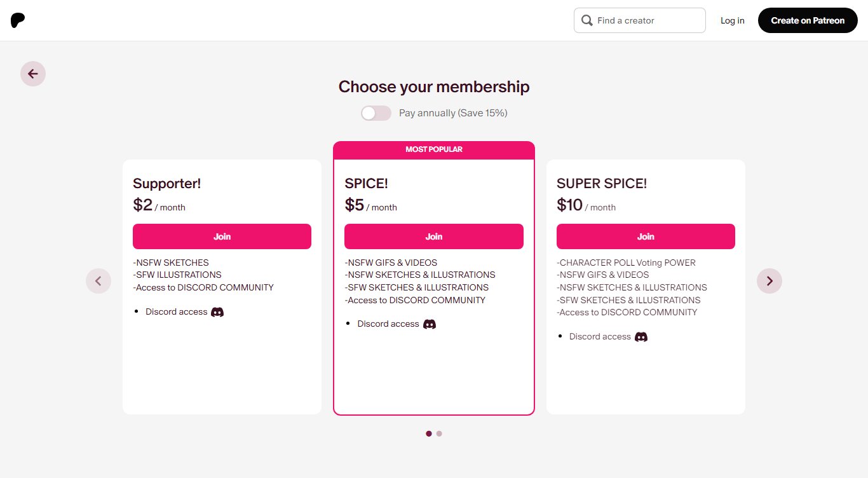This screenshot has height=478, width=868.
Task: Show next tiers with right chevron
Action: 770,281
